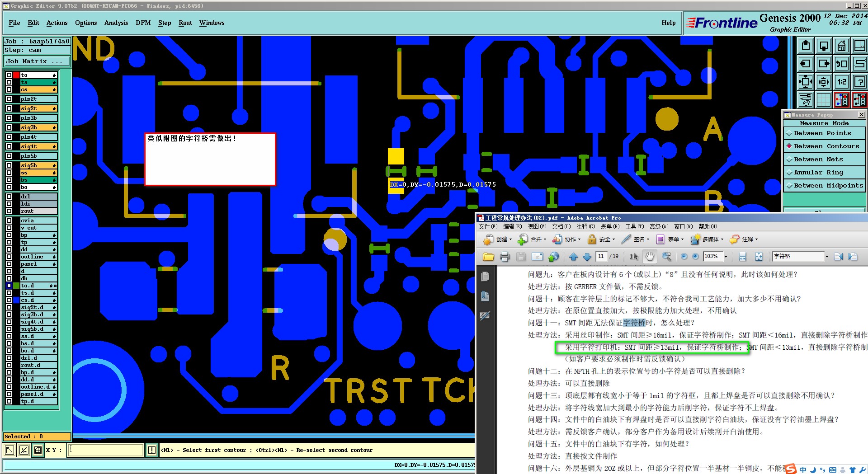Screen dimensions: 868x474
Task: Click the zoom out arrows icon
Action: click(806, 82)
